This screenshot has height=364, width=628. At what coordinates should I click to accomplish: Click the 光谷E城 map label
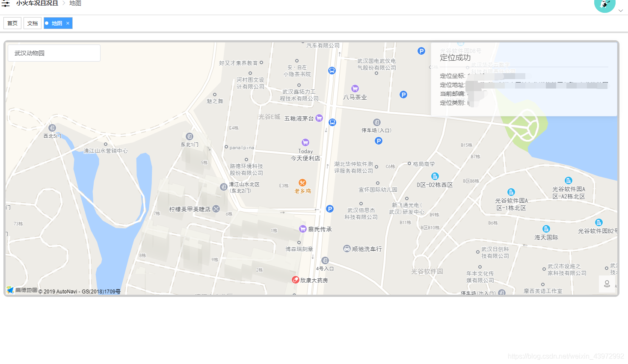pos(269,117)
